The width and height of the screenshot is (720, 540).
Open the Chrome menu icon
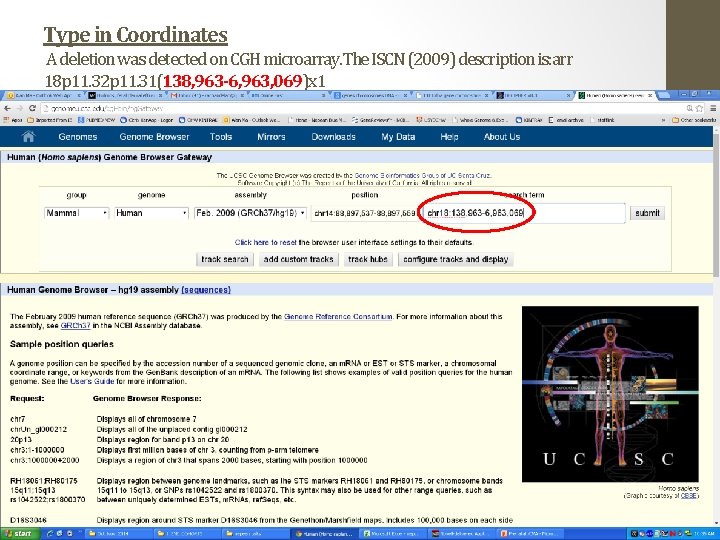[713, 108]
